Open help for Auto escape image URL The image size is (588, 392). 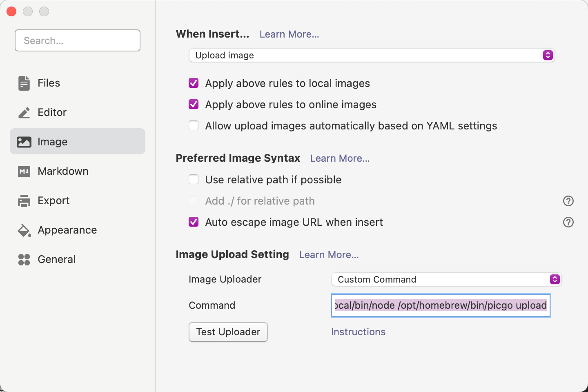click(x=568, y=222)
